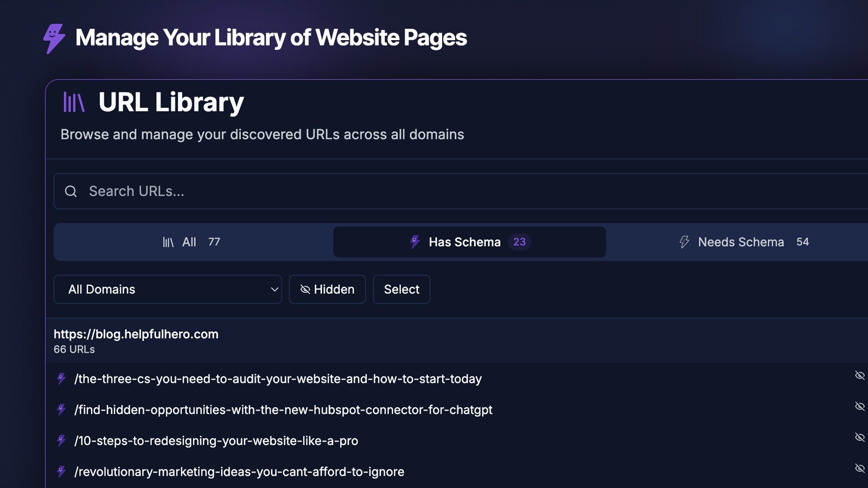This screenshot has height=488, width=868.
Task: Open the All Domains dropdown
Action: click(168, 290)
